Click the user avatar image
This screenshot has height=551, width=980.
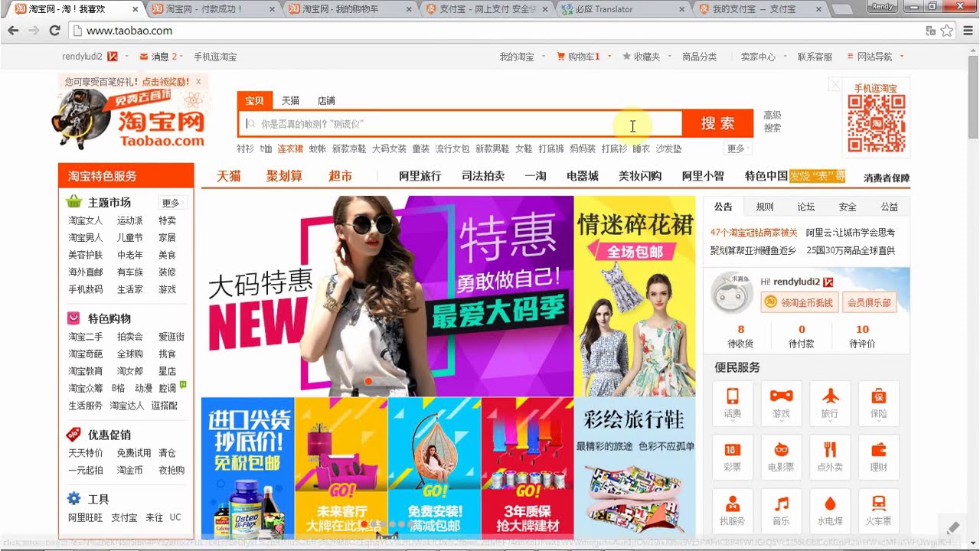click(x=732, y=293)
